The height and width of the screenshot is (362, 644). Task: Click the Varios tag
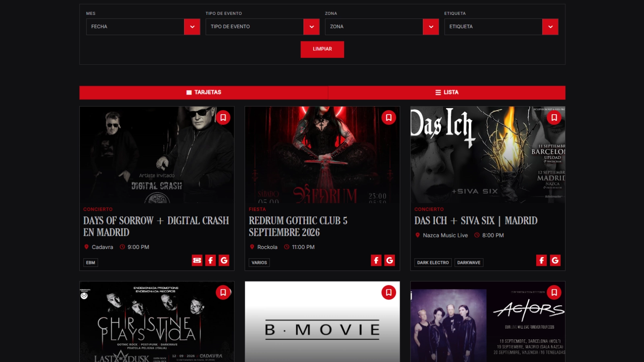click(259, 263)
